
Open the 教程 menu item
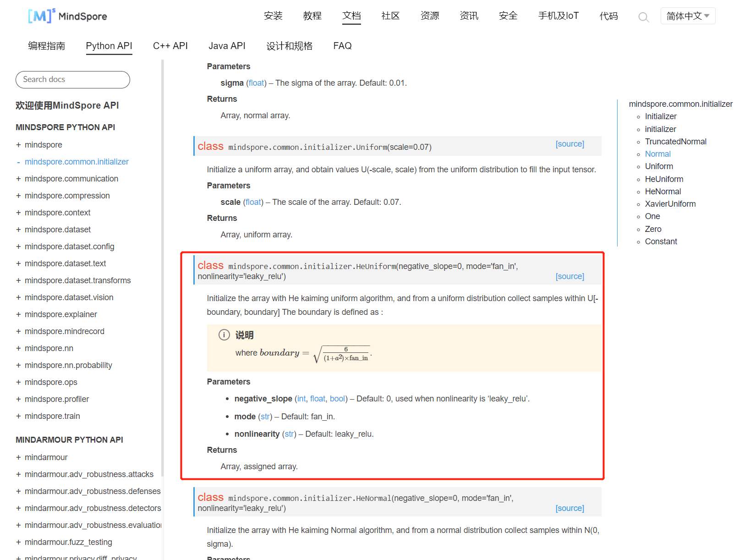click(312, 16)
